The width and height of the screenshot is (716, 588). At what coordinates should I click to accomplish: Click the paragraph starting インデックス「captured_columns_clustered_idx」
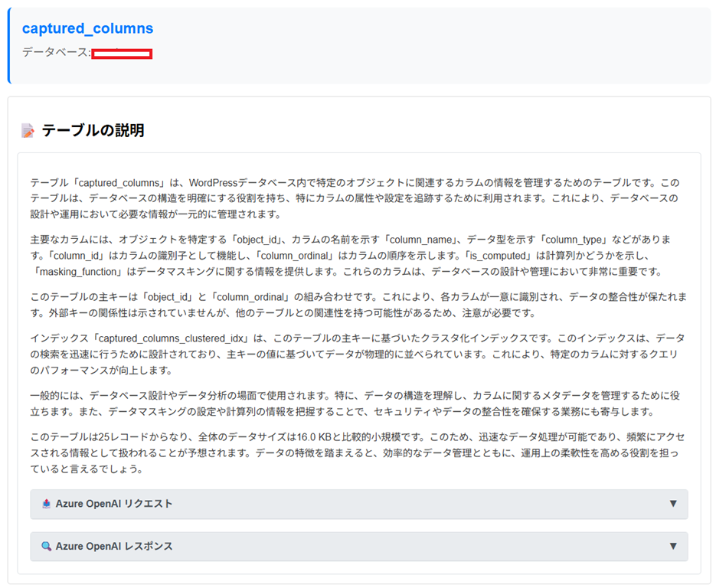point(358,354)
